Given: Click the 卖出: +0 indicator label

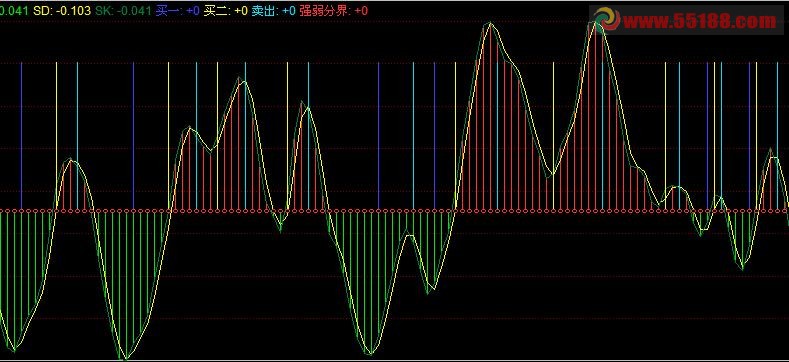Looking at the screenshot, I should 274,11.
